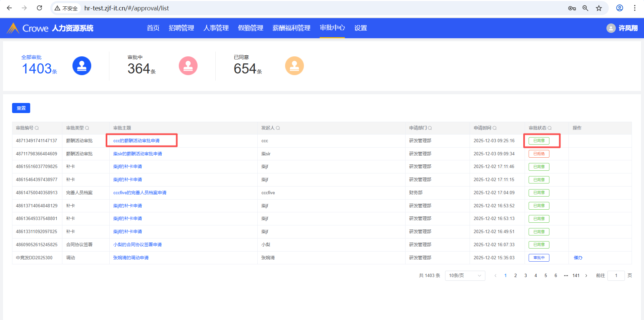The image size is (644, 320).
Task: Open the browser three-dot menu
Action: 635,8
